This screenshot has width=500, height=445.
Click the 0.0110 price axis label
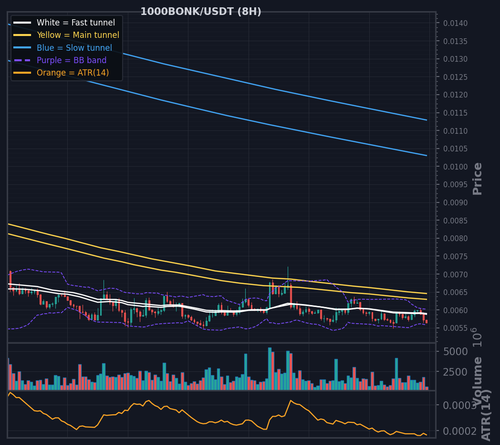pyautogui.click(x=455, y=131)
